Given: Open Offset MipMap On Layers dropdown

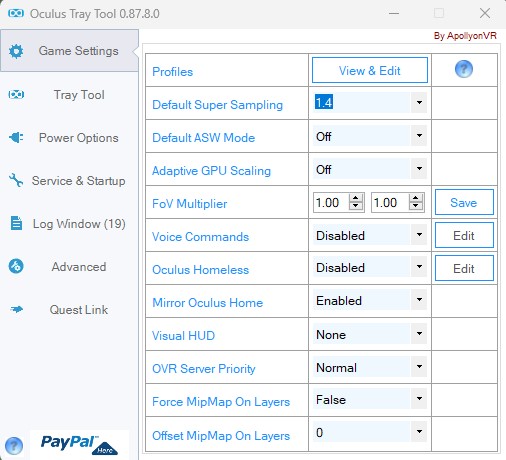Looking at the screenshot, I should (x=419, y=432).
